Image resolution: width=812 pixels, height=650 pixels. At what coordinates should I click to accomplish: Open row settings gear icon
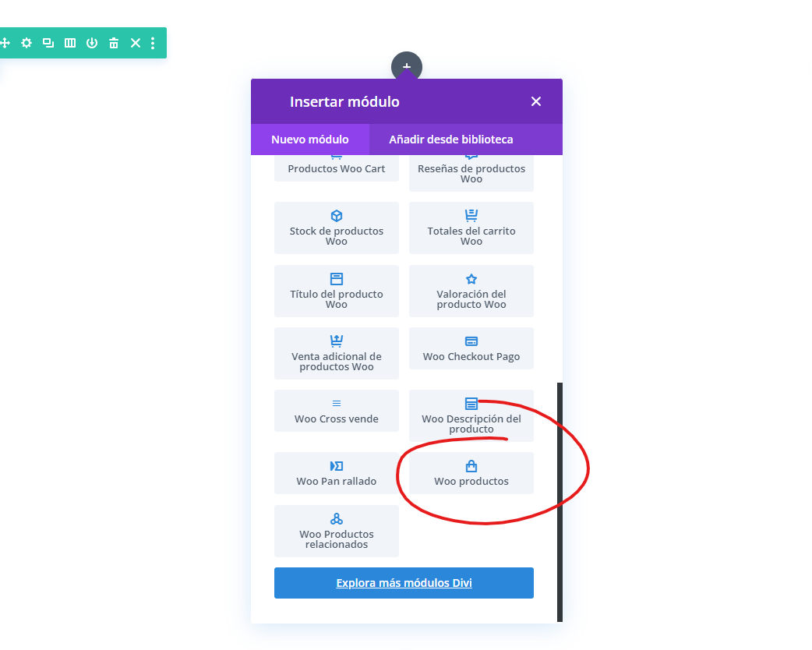(26, 43)
